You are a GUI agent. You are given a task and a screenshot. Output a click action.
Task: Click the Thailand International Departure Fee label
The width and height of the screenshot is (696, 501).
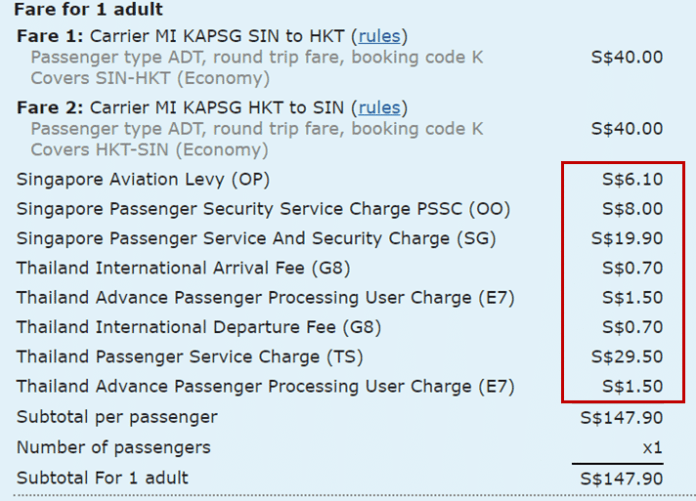tap(199, 327)
